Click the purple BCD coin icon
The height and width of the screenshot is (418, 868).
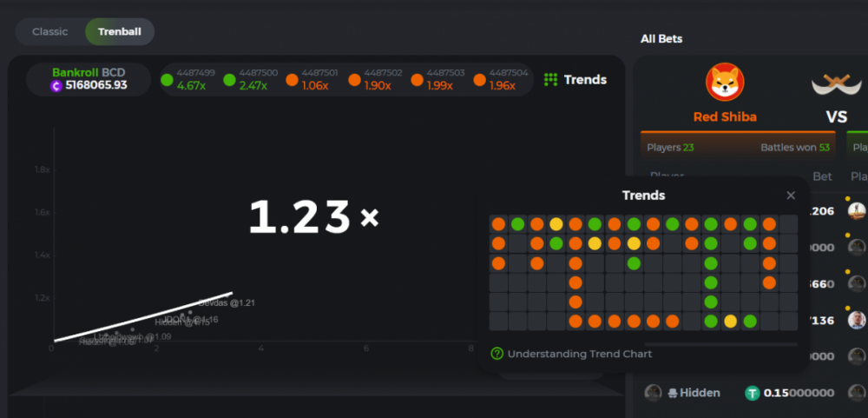[x=56, y=85]
